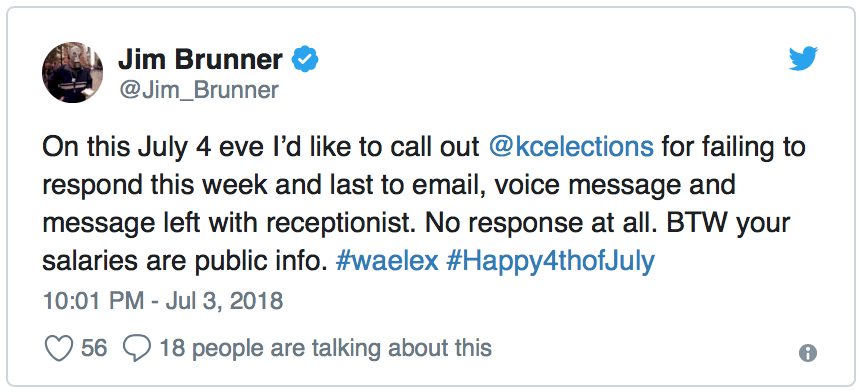
Task: Open Jim Brunner's profile avatar
Action: point(72,72)
